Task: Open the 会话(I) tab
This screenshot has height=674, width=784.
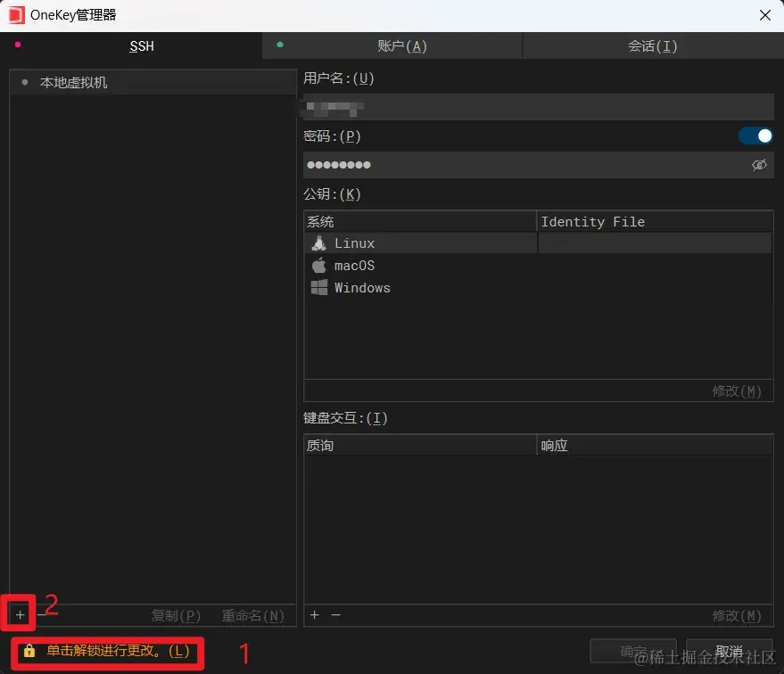Action: click(653, 46)
